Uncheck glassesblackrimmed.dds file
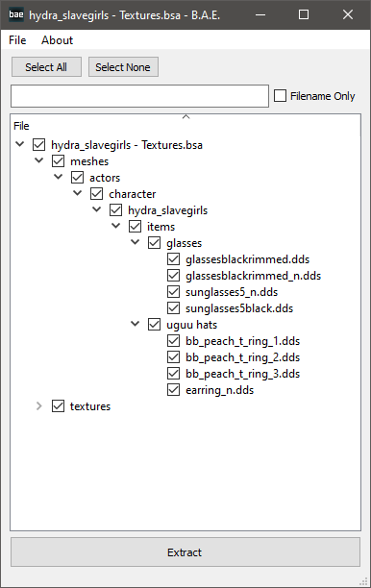The width and height of the screenshot is (371, 588). (x=173, y=259)
